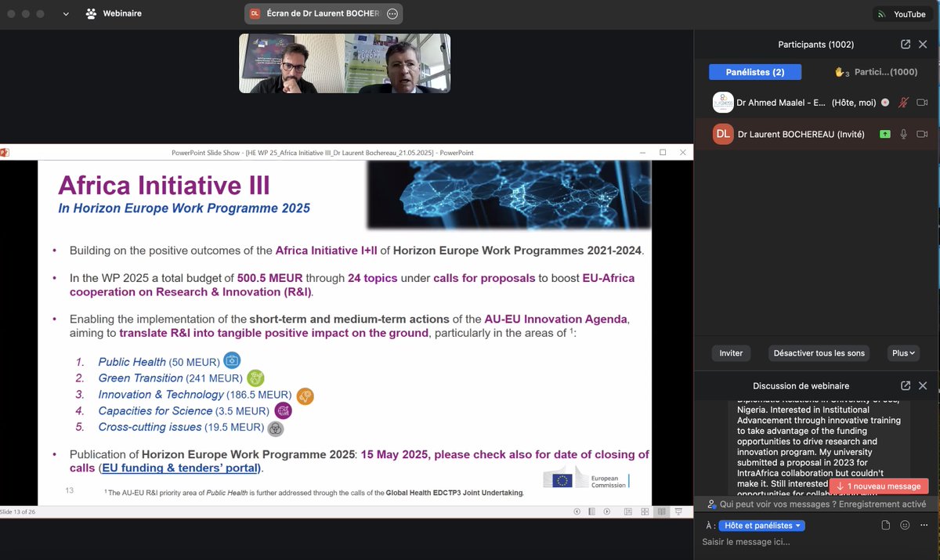
Task: Click the Inviter button
Action: (731, 353)
